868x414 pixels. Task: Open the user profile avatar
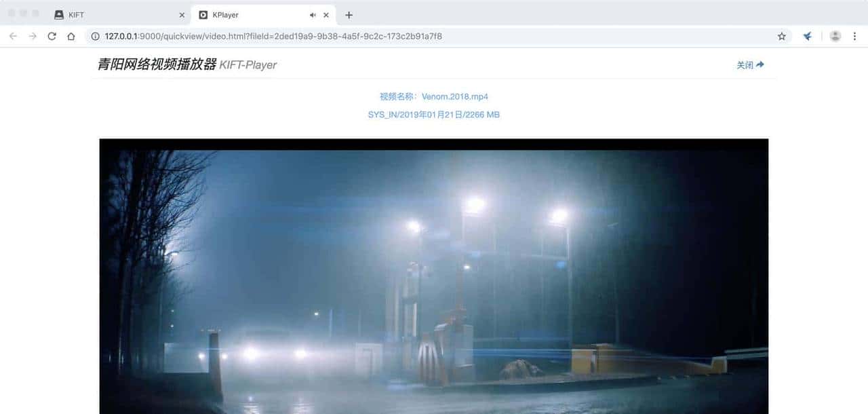(835, 36)
